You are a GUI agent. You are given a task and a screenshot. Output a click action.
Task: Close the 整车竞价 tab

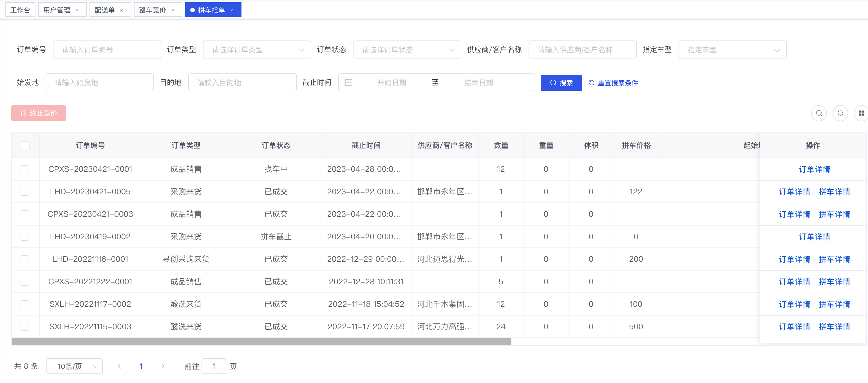[x=173, y=10]
